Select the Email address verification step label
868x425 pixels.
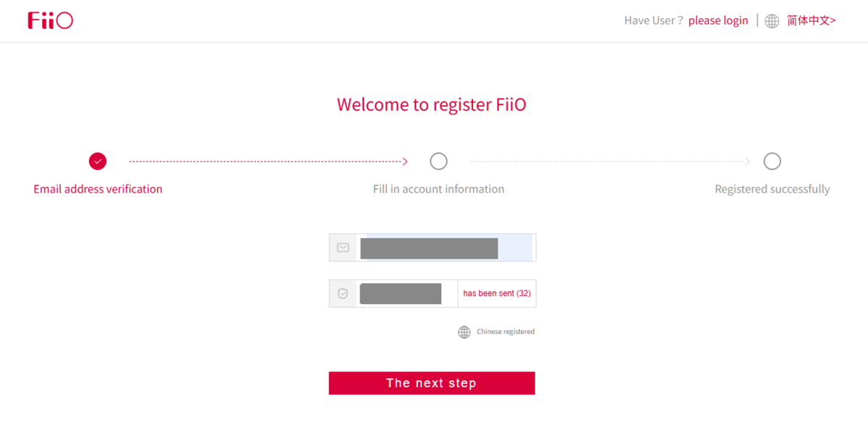pos(98,189)
